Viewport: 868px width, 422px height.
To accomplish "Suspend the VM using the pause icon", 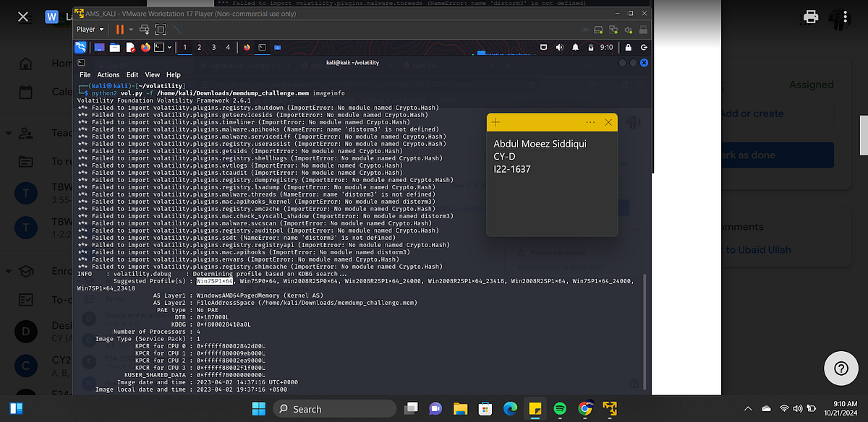I will point(120,29).
